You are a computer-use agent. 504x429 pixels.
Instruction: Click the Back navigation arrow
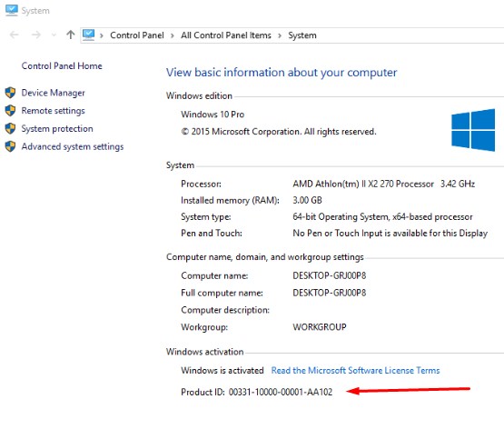[x=15, y=35]
